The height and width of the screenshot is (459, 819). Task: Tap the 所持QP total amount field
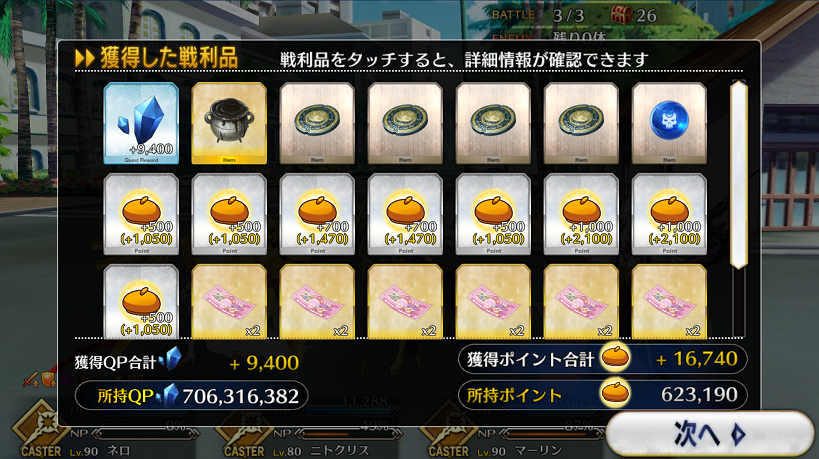pos(192,395)
